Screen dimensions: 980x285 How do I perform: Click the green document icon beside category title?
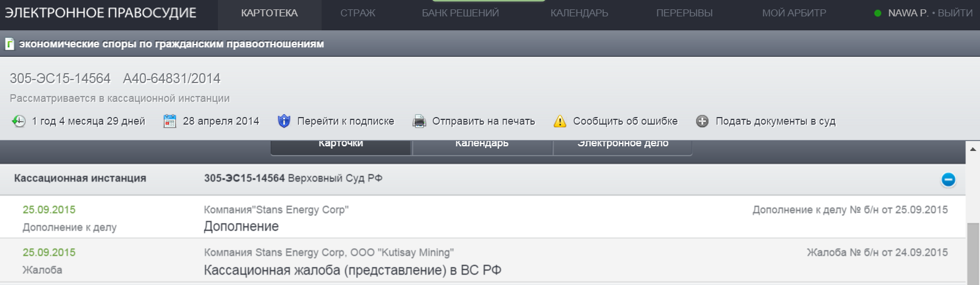[x=9, y=44]
